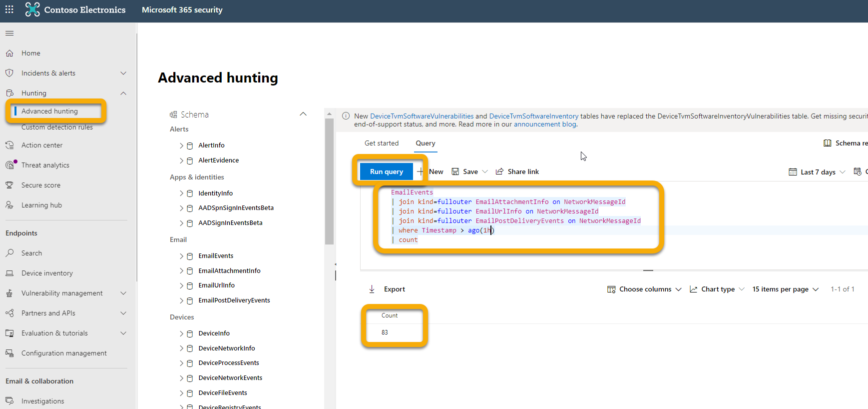868x409 pixels.
Task: Collapse the Schema panel chevron
Action: click(x=303, y=114)
